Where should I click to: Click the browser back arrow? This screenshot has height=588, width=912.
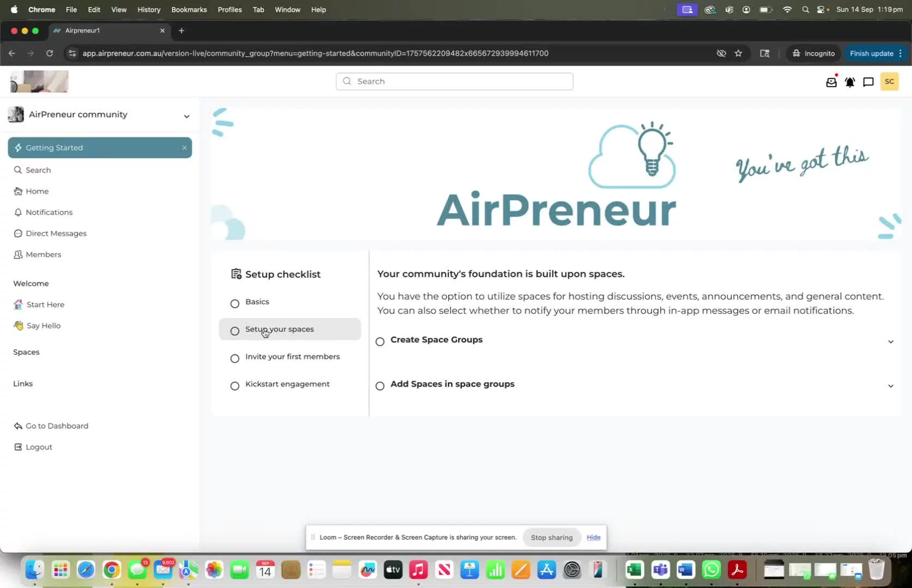point(12,53)
